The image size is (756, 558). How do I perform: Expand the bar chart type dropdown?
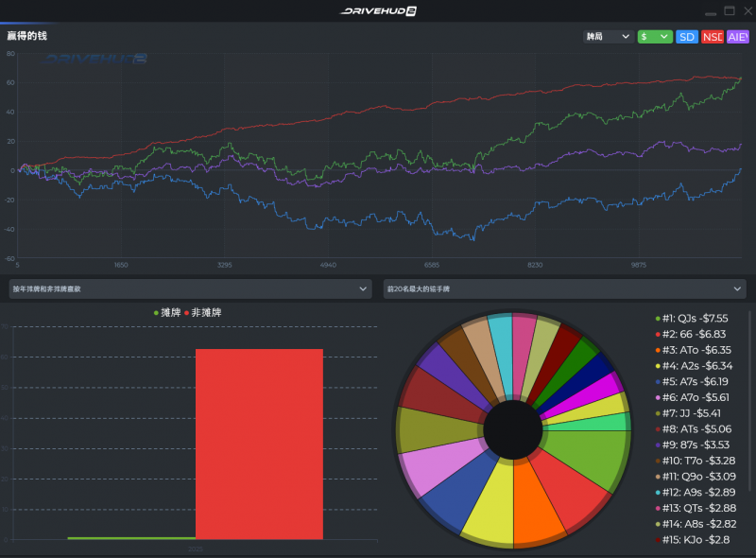(190, 288)
